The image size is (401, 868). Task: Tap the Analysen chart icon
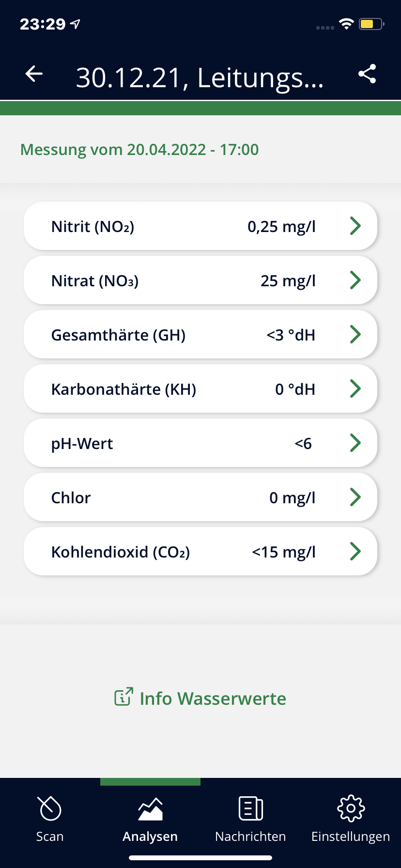(150, 808)
